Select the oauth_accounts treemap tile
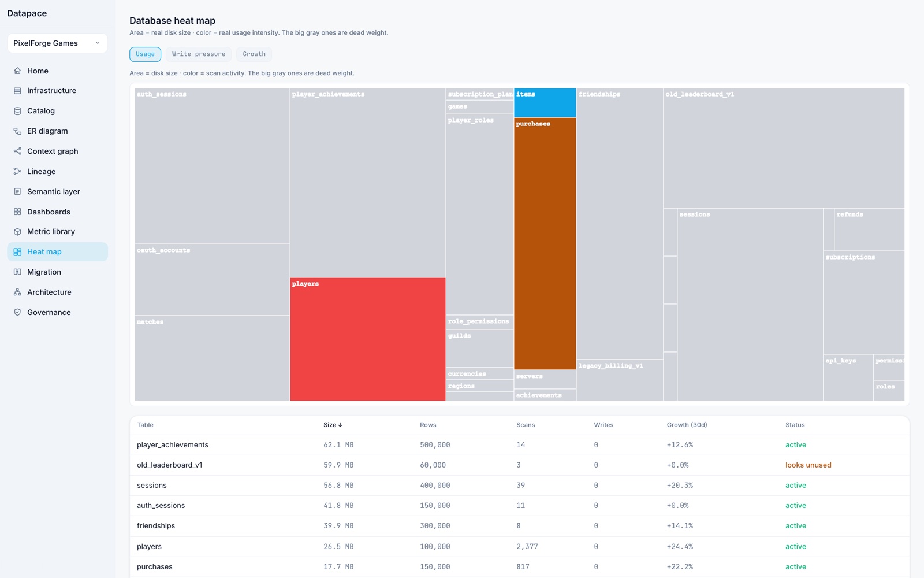 (212, 280)
